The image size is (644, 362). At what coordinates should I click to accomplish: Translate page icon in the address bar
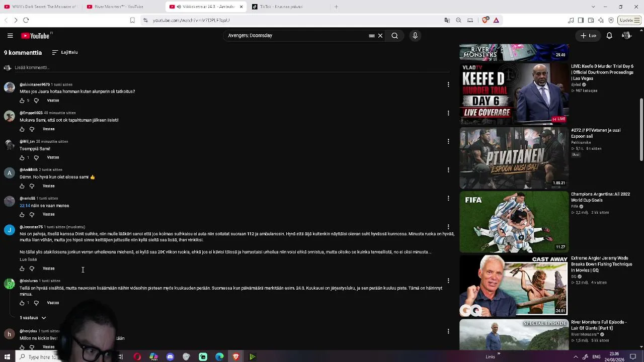(x=447, y=20)
